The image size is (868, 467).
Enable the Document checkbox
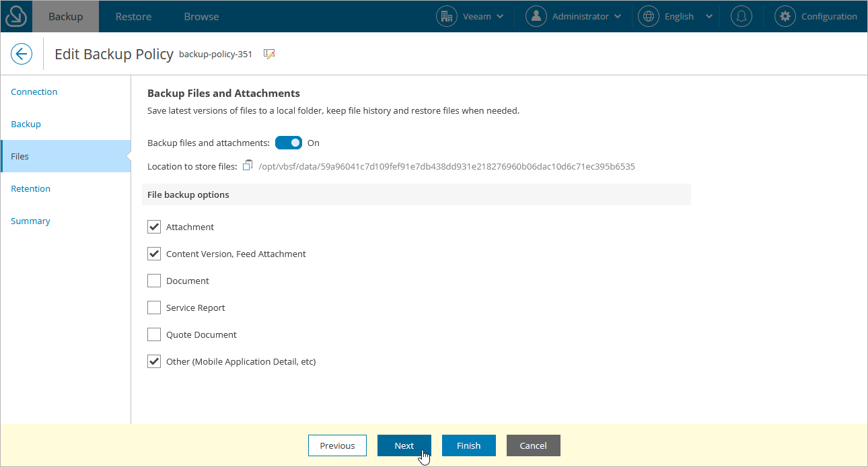pyautogui.click(x=154, y=281)
